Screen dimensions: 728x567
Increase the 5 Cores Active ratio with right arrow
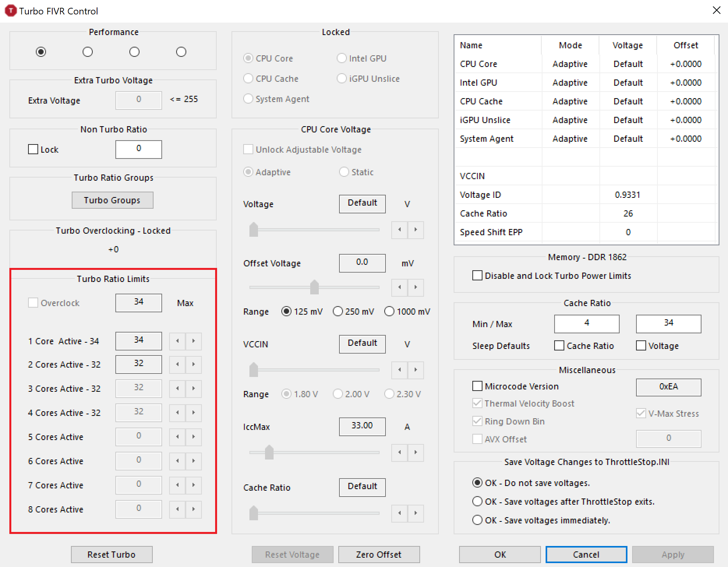[x=194, y=437]
